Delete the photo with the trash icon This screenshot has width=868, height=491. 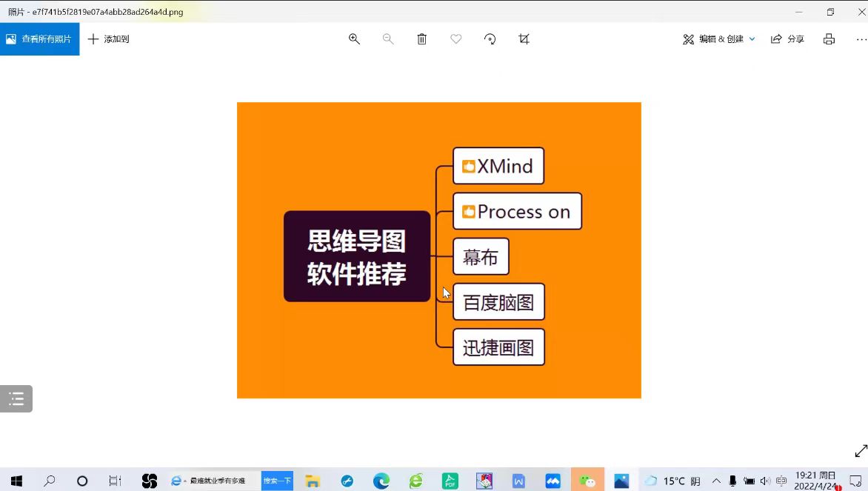[x=422, y=39]
